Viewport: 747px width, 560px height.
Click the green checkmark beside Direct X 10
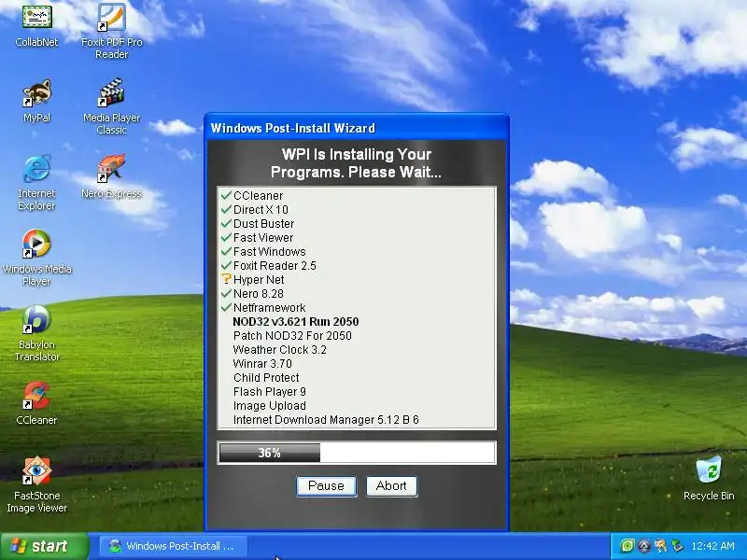pyautogui.click(x=226, y=208)
